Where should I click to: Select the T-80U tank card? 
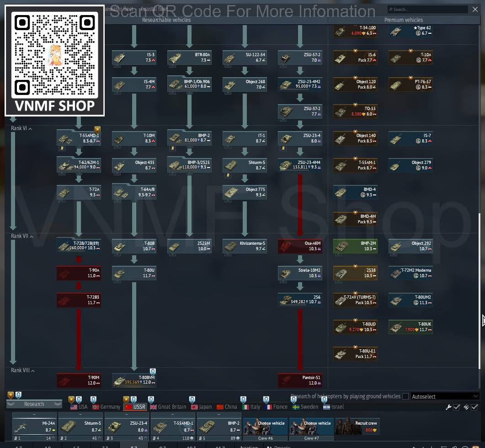(134, 273)
